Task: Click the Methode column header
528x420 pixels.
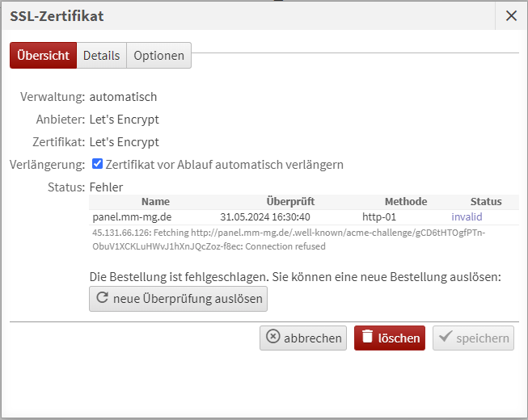Action: [405, 201]
